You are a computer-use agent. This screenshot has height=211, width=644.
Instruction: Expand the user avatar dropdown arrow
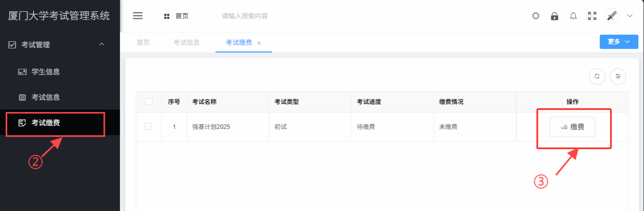point(630,16)
